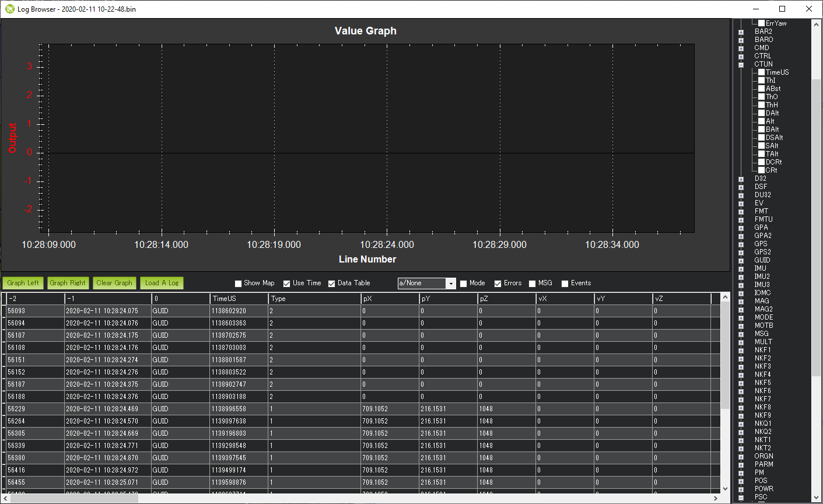Enable the Events checkbox
This screenshot has width=823, height=504.
pyautogui.click(x=564, y=283)
